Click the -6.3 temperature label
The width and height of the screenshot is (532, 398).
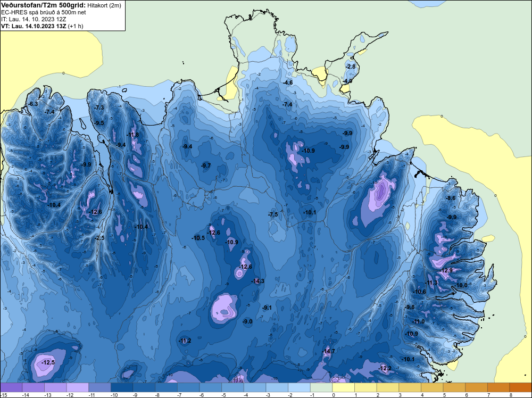(x=33, y=104)
